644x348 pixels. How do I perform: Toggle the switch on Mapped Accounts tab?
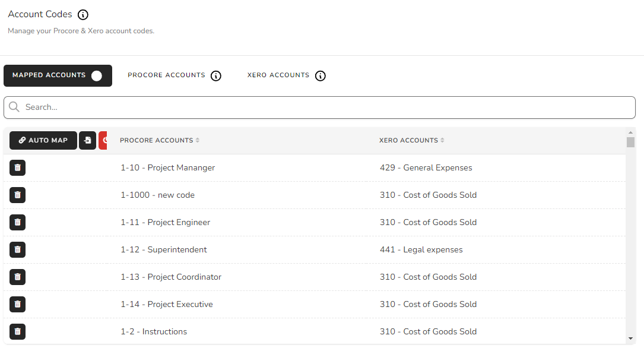(x=97, y=75)
